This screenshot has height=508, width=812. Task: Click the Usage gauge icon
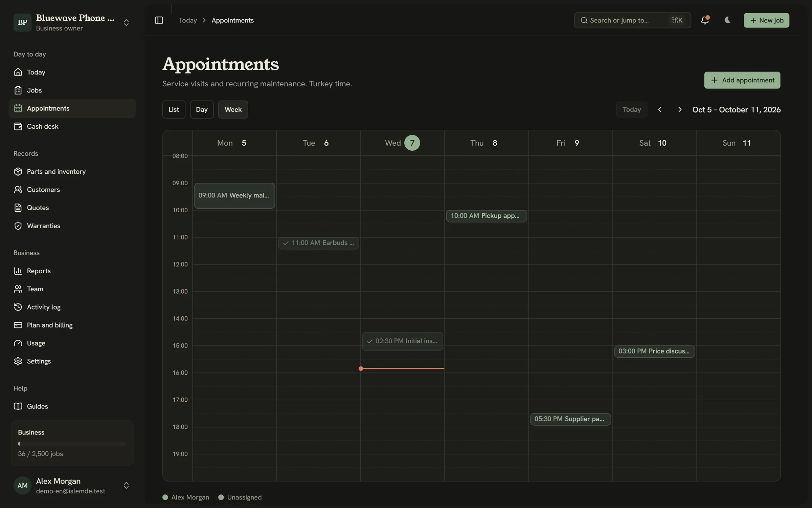(x=18, y=343)
